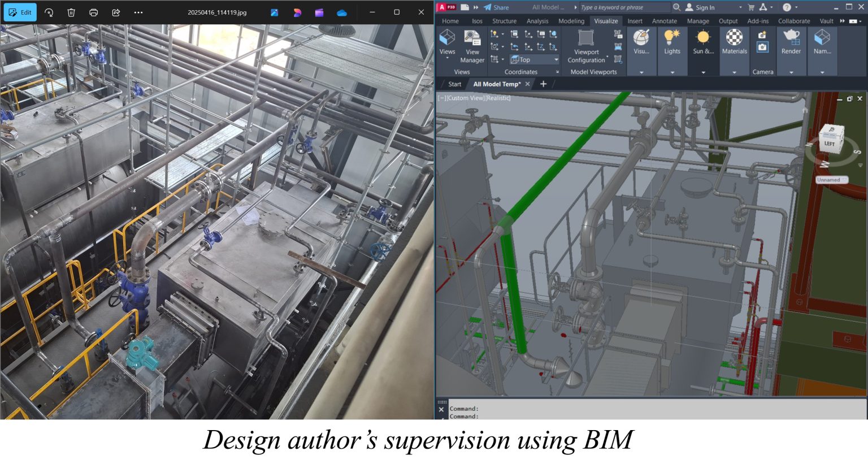This screenshot has height=464, width=868.
Task: Switch to the Start drawing tab
Action: click(x=455, y=84)
